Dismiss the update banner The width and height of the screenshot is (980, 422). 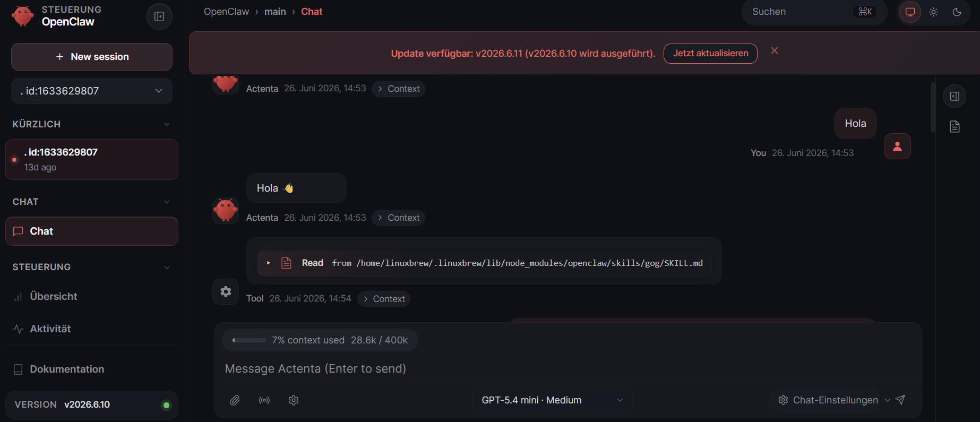point(775,50)
